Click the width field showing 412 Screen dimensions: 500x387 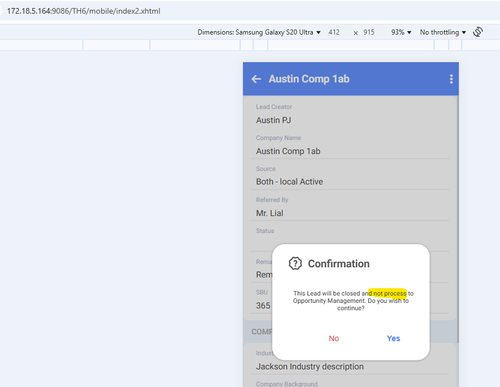click(x=334, y=32)
